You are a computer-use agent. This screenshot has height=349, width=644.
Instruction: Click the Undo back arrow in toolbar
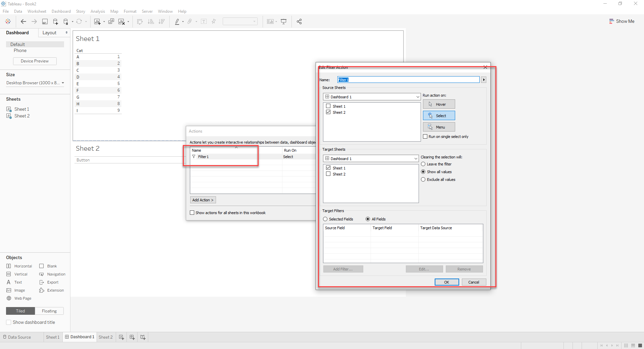23,21
